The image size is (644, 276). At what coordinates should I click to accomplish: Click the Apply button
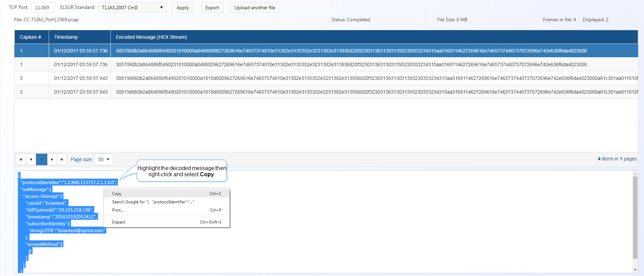(x=182, y=8)
